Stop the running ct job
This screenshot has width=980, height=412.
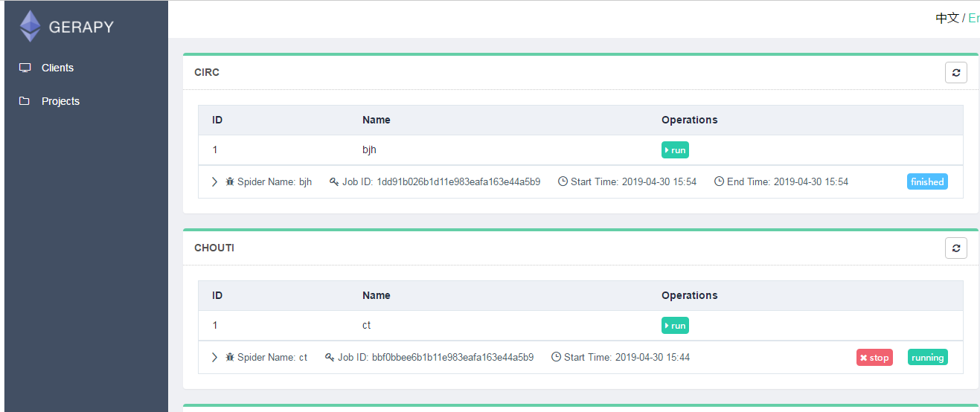[874, 358]
